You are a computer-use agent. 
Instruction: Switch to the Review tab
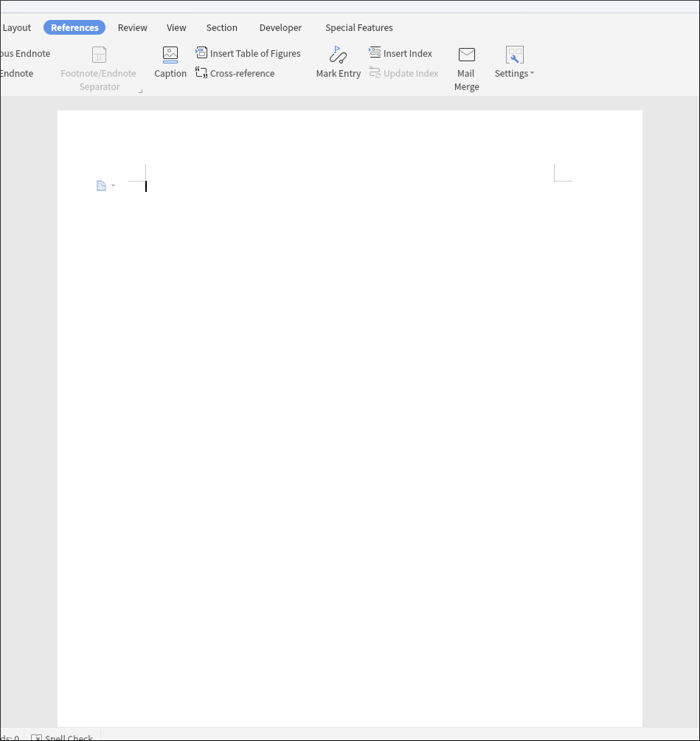click(x=133, y=28)
